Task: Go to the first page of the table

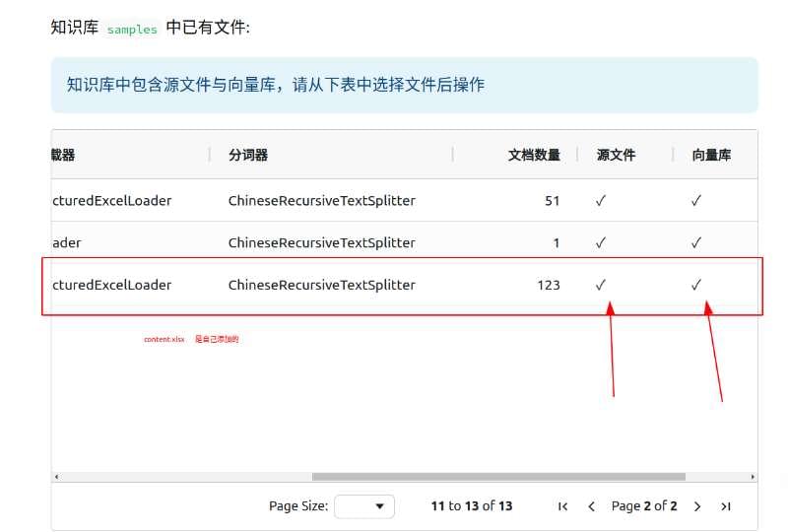Action: [562, 506]
